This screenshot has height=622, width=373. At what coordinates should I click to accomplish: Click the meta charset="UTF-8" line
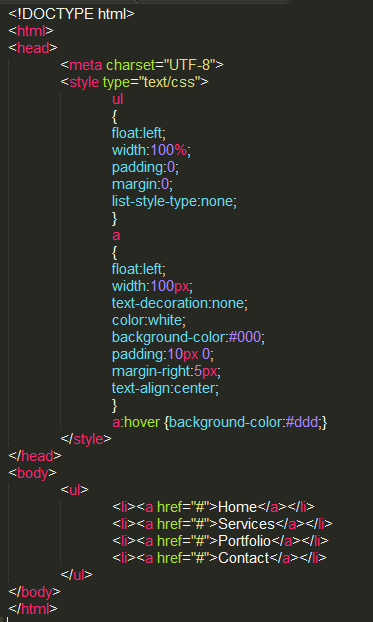[142, 65]
